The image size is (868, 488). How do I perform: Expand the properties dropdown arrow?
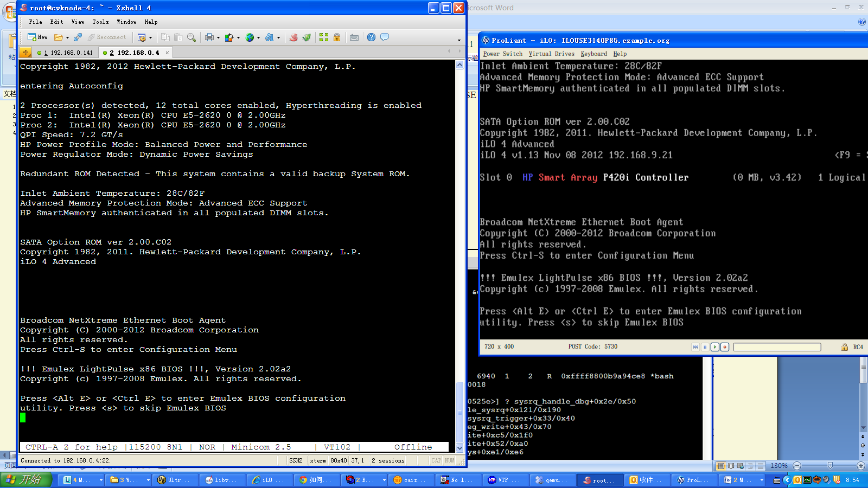point(150,38)
